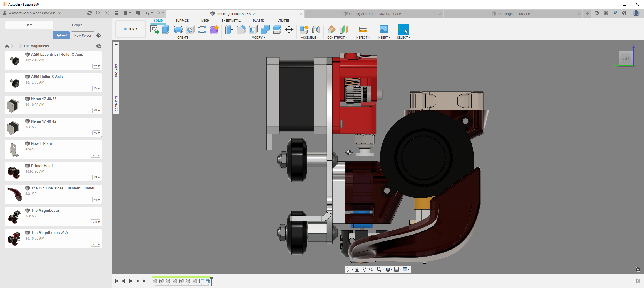The height and width of the screenshot is (288, 644).
Task: Open notifications bell
Action: pyautogui.click(x=615, y=13)
